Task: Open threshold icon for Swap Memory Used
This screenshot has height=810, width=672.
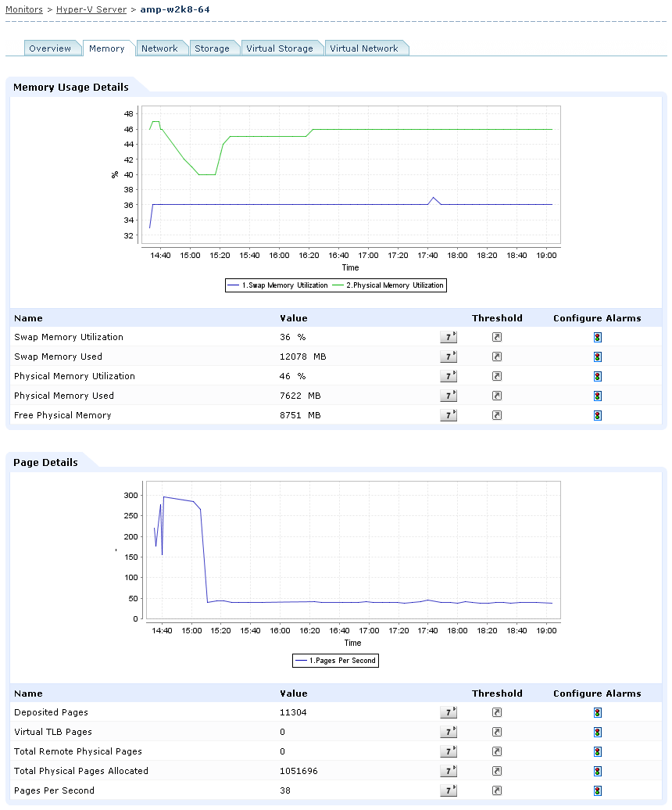Action: (497, 357)
